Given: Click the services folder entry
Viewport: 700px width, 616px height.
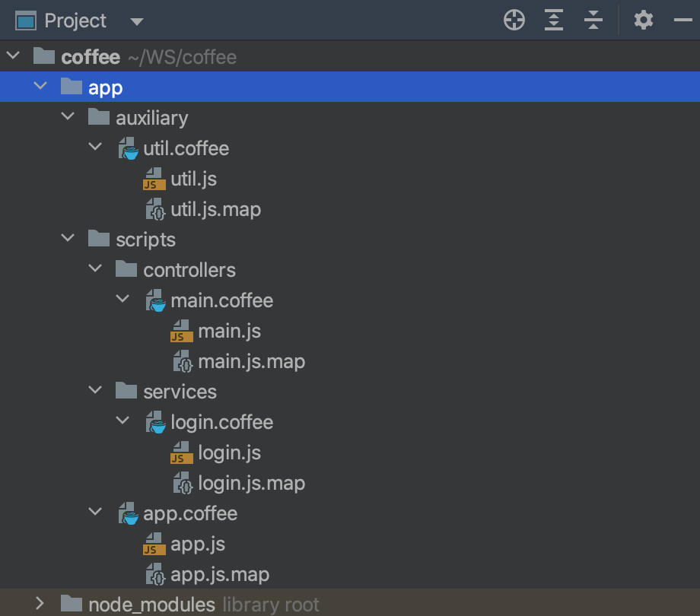Looking at the screenshot, I should click(180, 391).
